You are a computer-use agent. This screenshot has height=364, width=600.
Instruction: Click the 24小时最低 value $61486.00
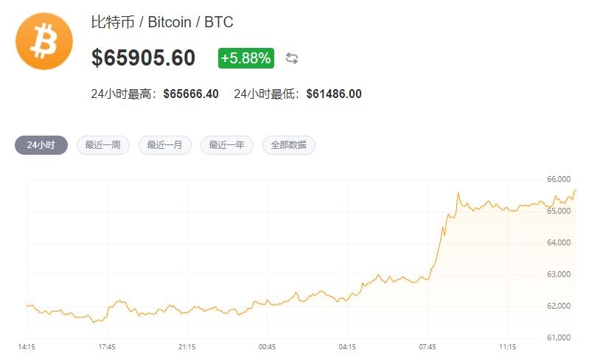coord(334,94)
